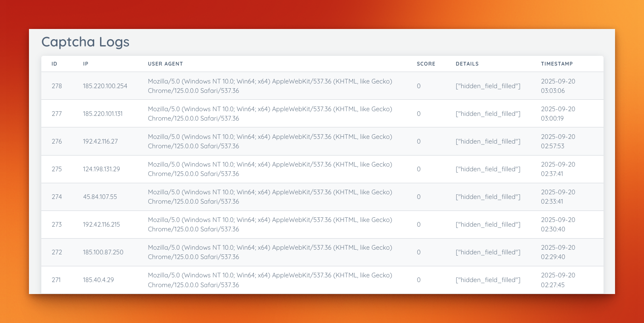Click the hidden_field_filled detail in row 272

[x=488, y=252]
